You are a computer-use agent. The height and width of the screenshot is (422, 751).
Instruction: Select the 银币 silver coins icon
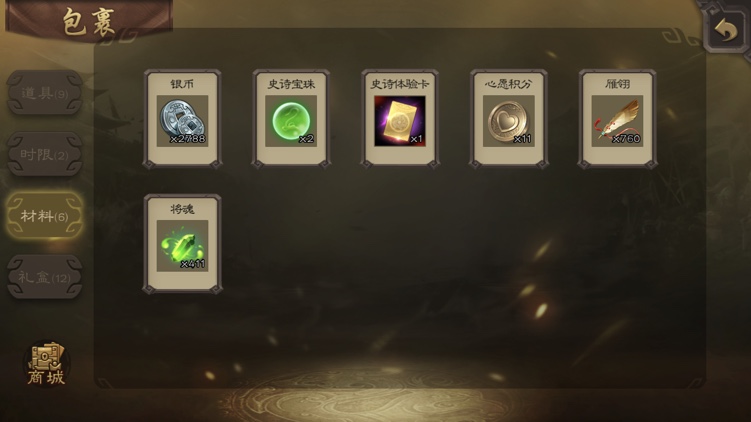click(x=182, y=121)
